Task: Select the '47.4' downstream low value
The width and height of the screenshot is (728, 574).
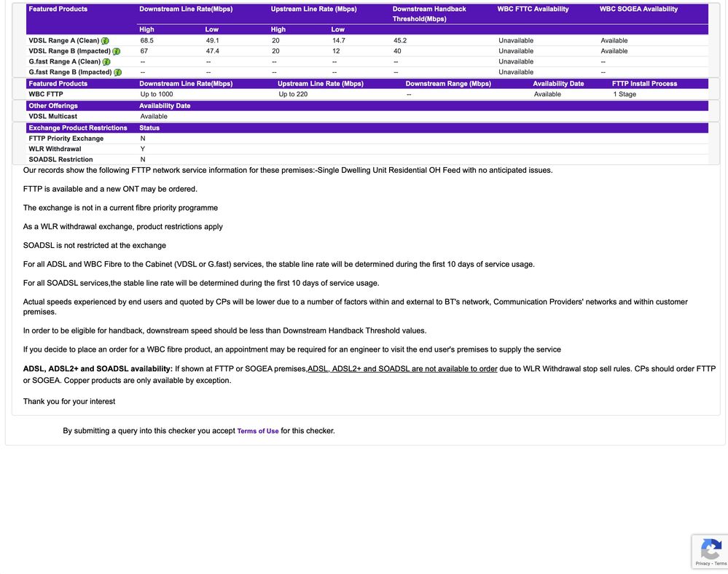Action: click(212, 51)
